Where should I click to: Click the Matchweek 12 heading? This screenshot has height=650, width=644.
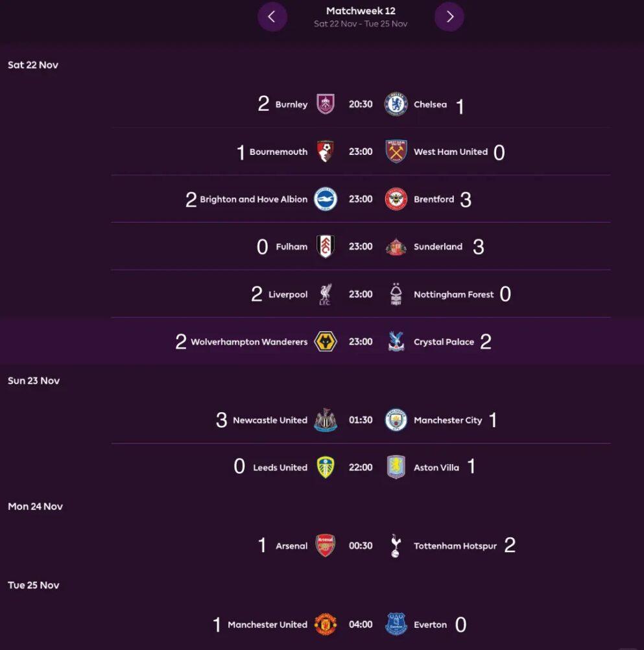(x=361, y=11)
